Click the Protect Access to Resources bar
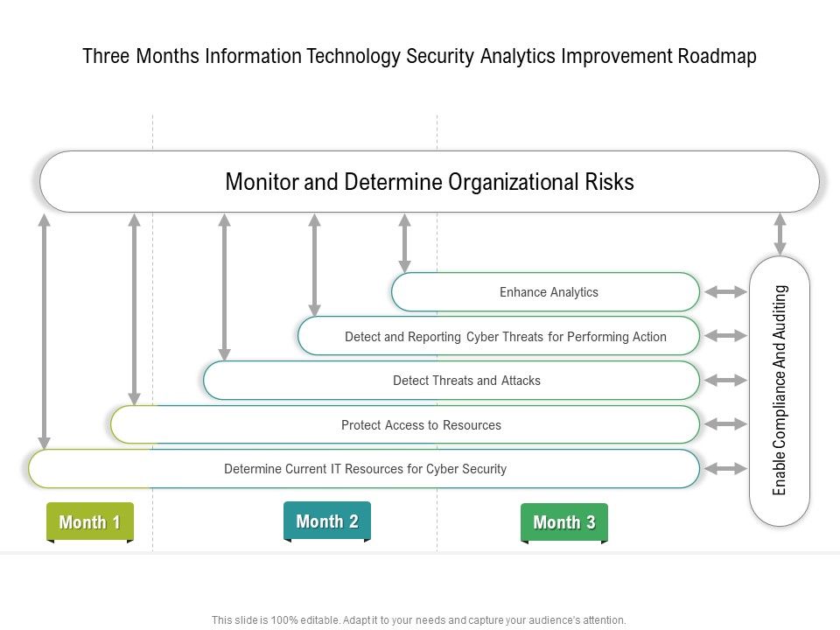The image size is (840, 630). 405,424
